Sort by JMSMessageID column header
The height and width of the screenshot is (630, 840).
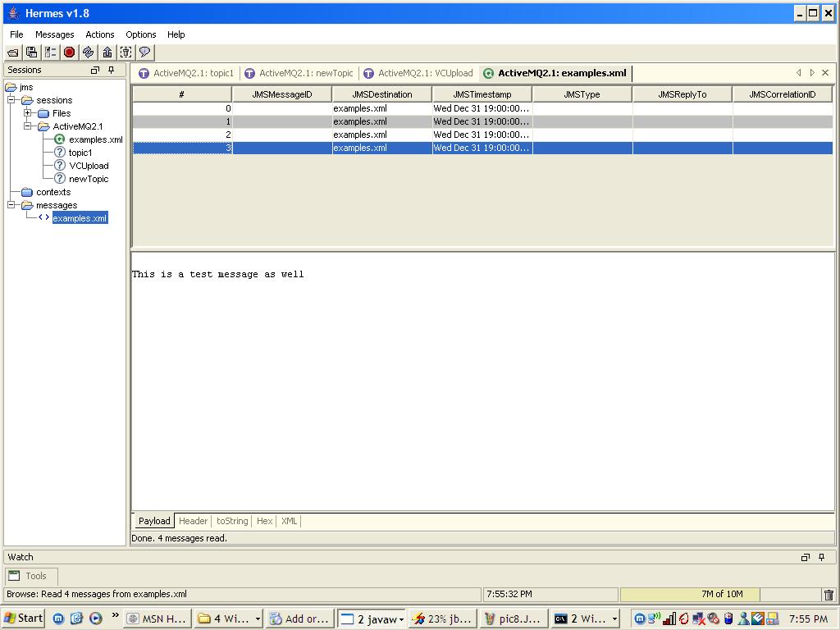point(282,94)
